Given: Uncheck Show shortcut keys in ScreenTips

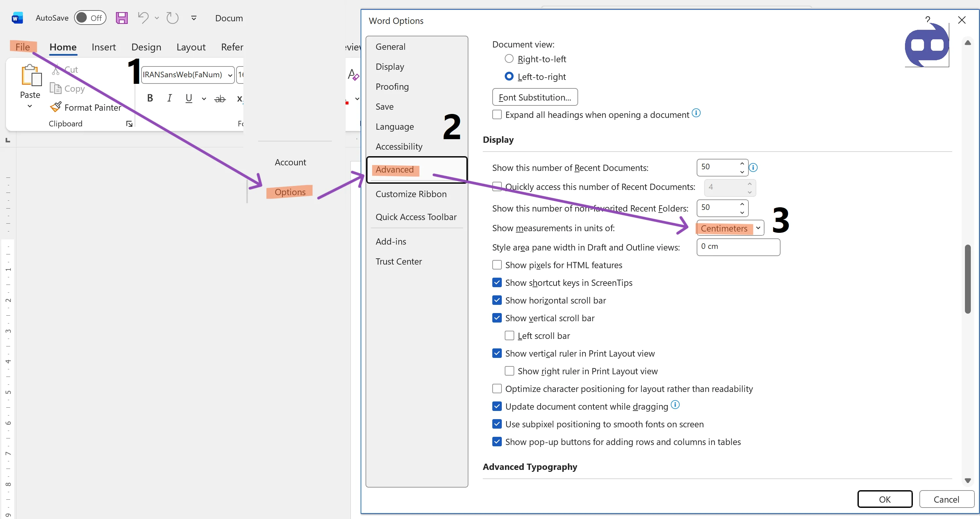Looking at the screenshot, I should point(497,283).
